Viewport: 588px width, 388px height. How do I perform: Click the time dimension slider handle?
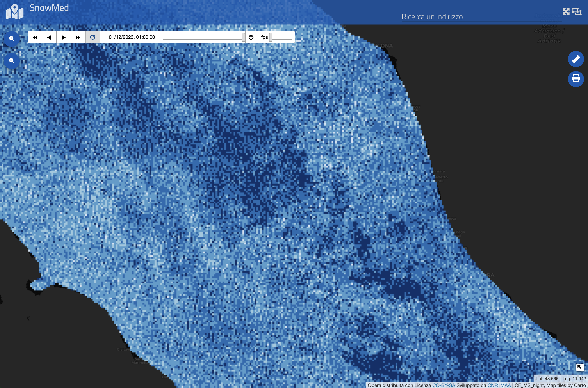243,37
